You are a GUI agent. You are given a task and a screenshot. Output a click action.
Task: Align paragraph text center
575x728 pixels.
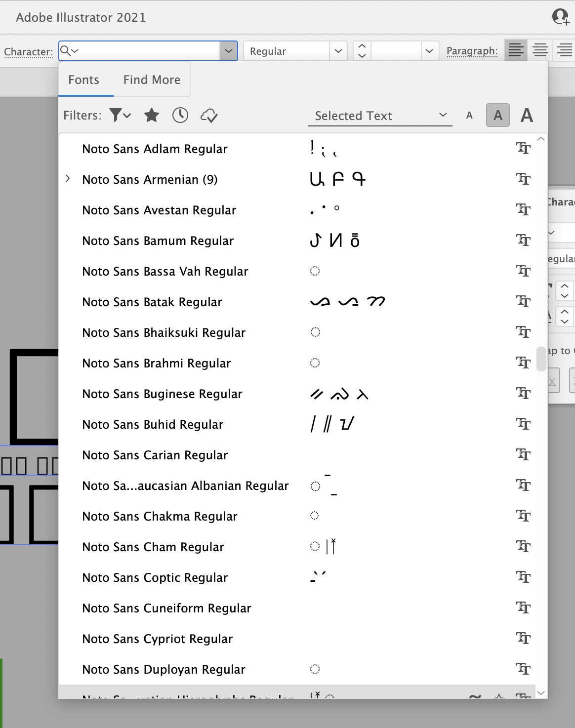(540, 50)
